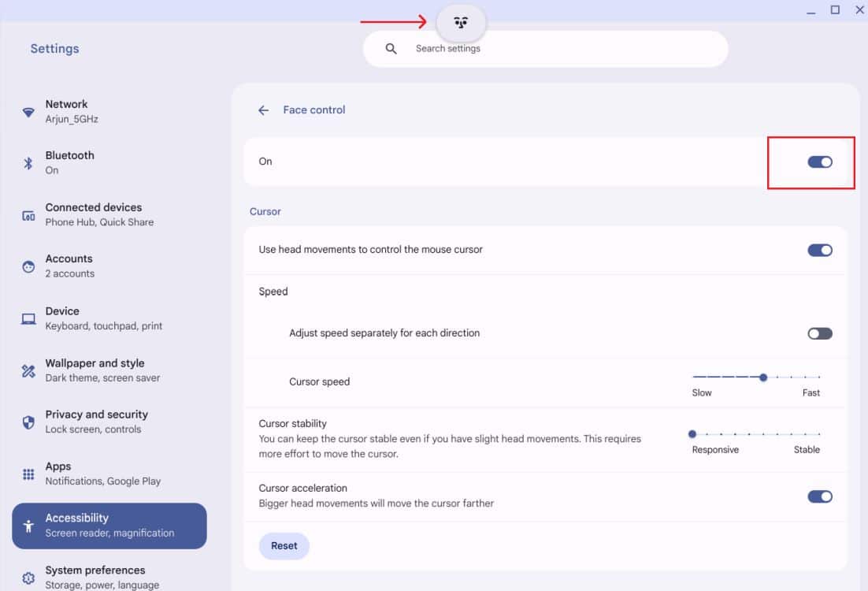868x591 pixels.
Task: Click the Cursor stability slider handle
Action: 692,434
